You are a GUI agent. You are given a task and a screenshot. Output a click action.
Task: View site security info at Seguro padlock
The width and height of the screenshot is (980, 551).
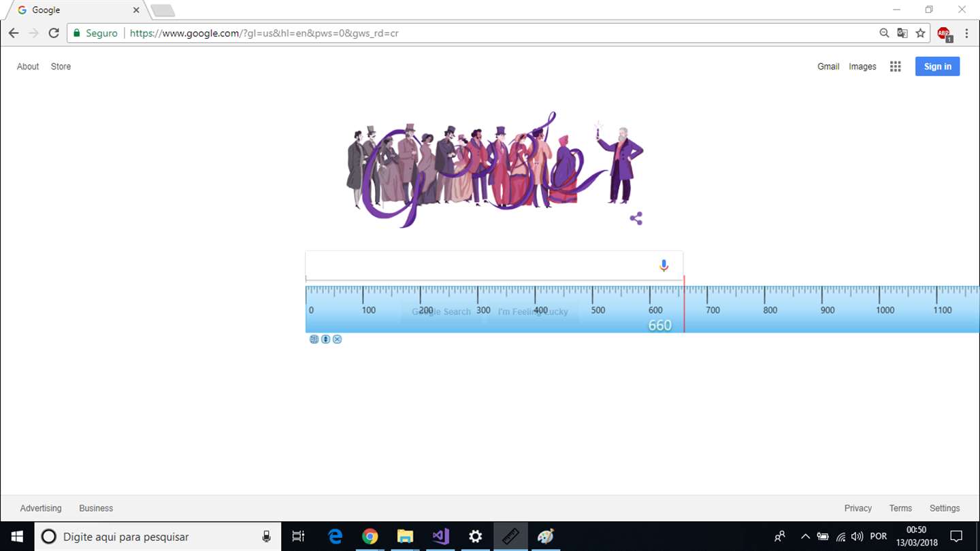tap(95, 33)
